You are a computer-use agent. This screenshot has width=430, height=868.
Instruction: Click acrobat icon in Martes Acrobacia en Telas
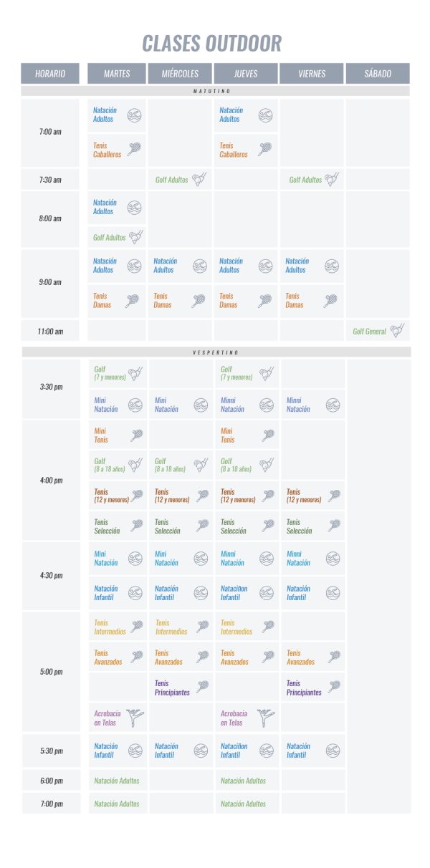134,718
